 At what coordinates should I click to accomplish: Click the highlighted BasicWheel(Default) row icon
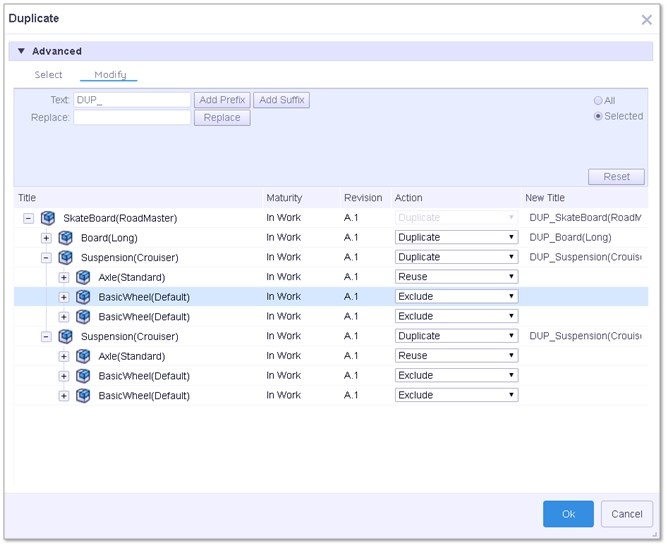point(83,297)
